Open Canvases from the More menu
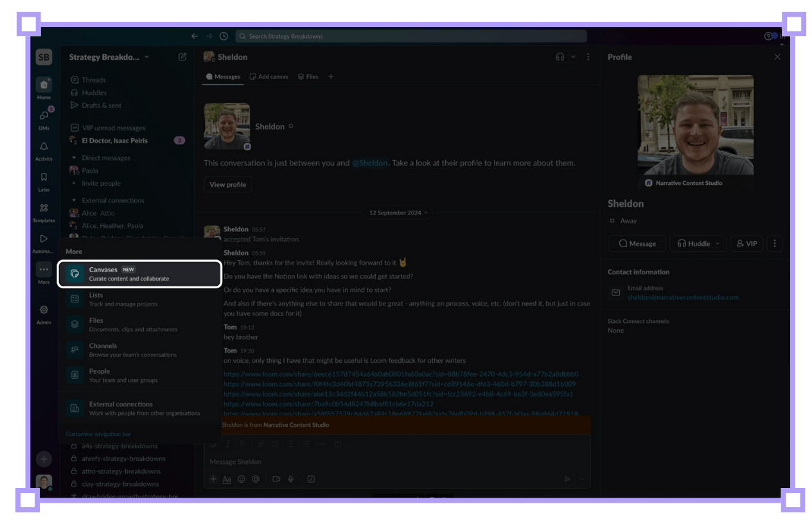This screenshot has width=812, height=531. click(139, 274)
